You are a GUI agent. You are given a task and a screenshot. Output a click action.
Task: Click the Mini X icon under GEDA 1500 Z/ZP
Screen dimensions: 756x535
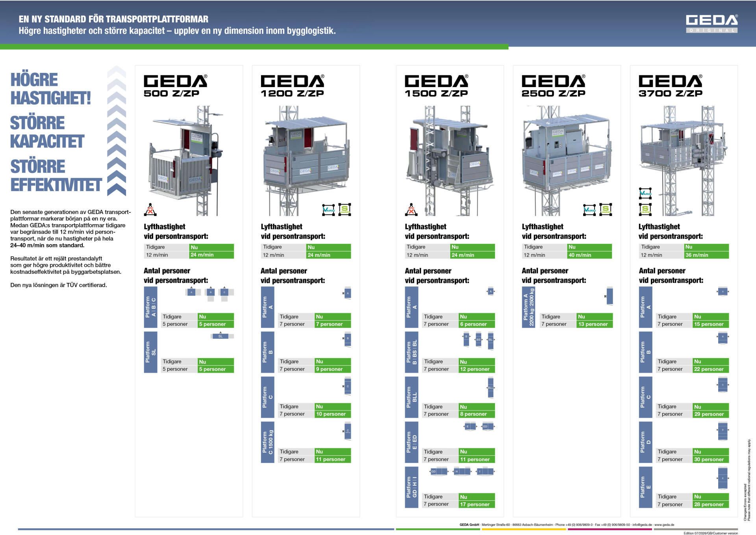tap(411, 210)
